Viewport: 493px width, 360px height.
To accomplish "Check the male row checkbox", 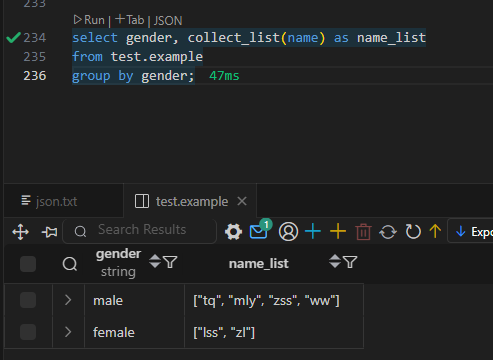I will 28,300.
